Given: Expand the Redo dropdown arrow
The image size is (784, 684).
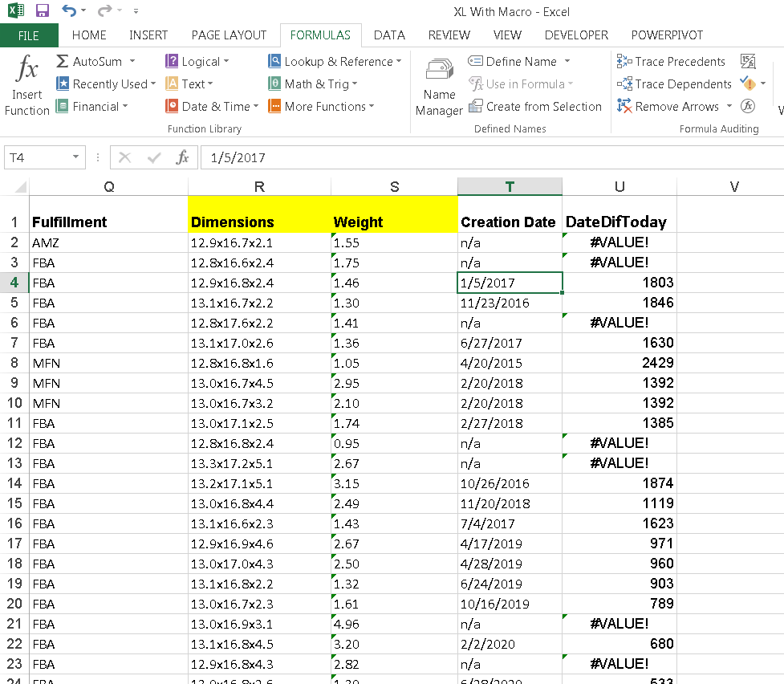Looking at the screenshot, I should tap(119, 10).
